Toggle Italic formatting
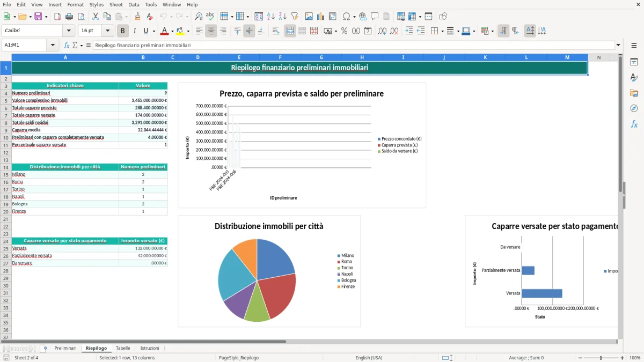Viewport: 644px width, 362px height. (135, 31)
